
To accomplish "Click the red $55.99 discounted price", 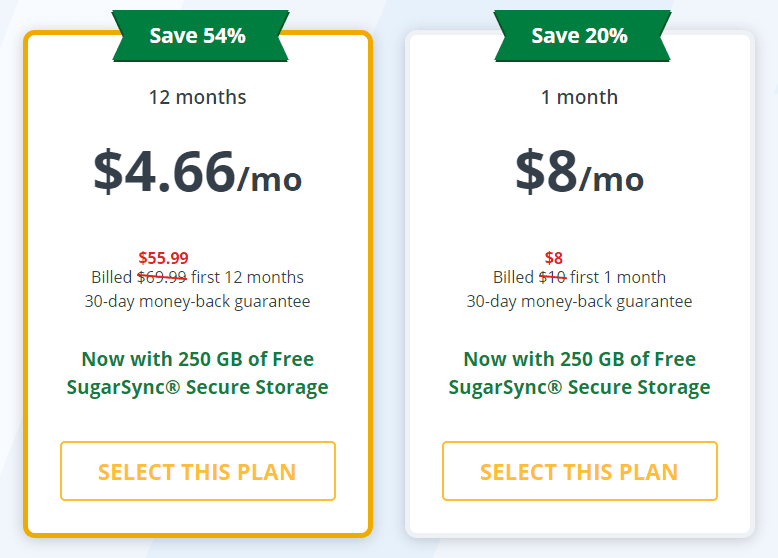I will pos(163,258).
